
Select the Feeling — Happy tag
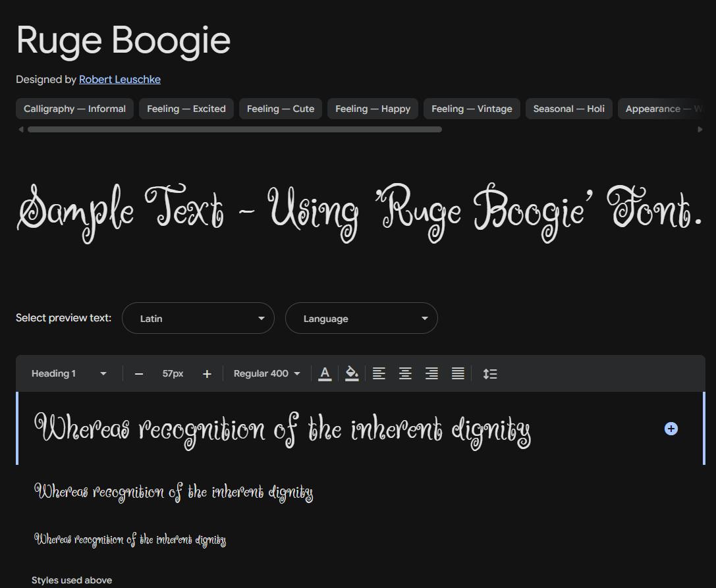[373, 109]
